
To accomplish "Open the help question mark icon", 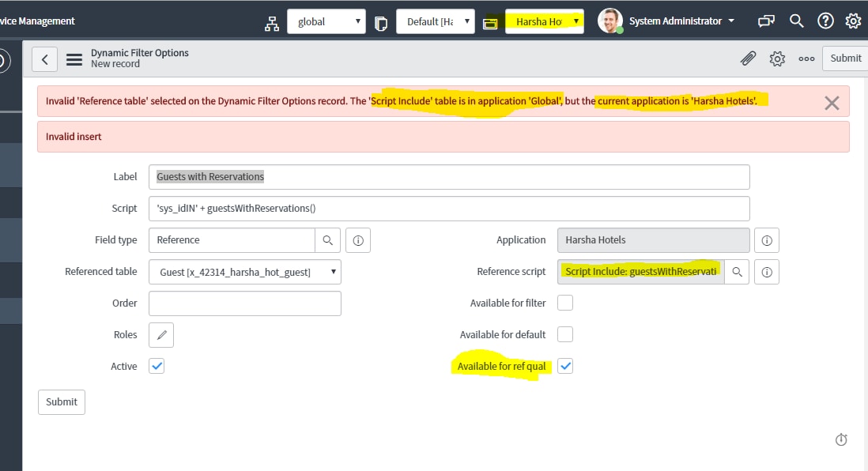I will 825,21.
